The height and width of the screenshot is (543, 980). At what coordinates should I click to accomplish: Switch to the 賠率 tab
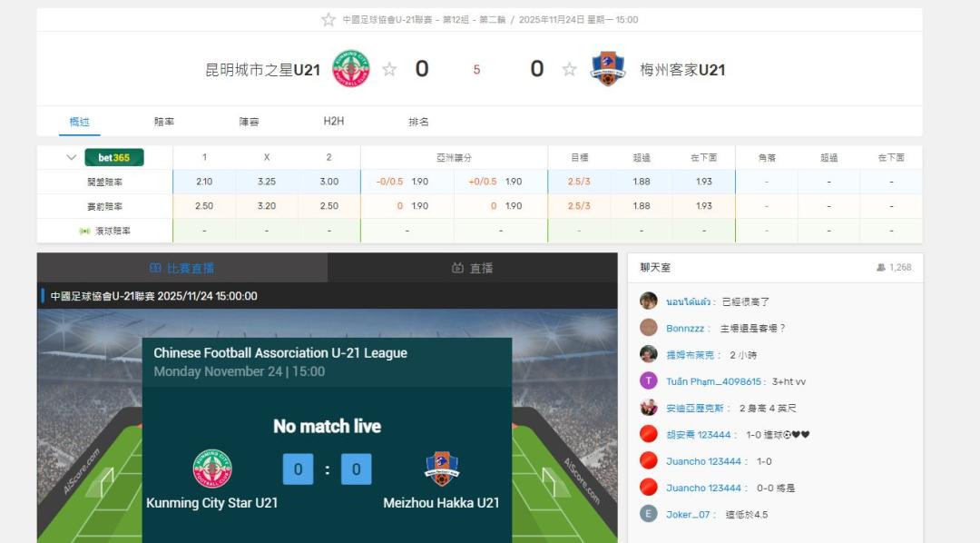pyautogui.click(x=163, y=122)
